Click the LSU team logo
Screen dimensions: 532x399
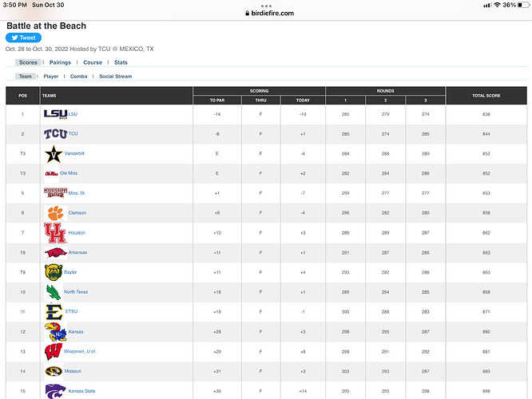click(56, 114)
